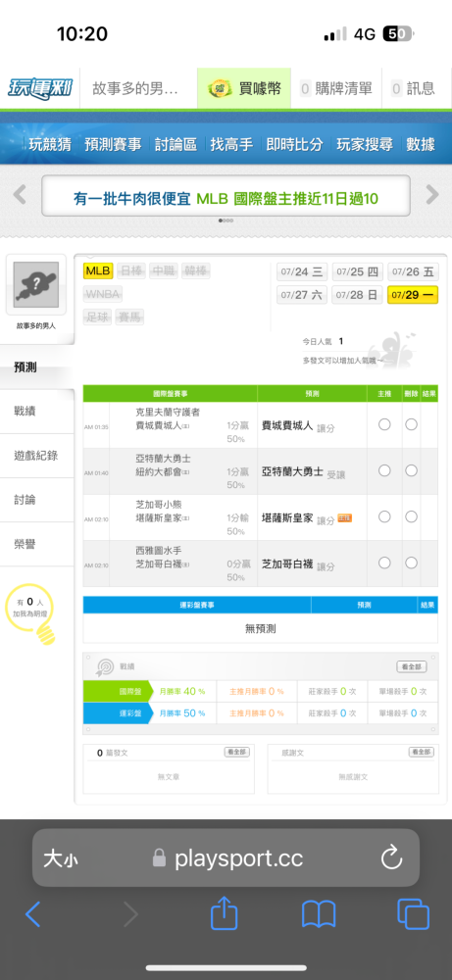Open 預測賽事 in navigation bar

(x=113, y=144)
